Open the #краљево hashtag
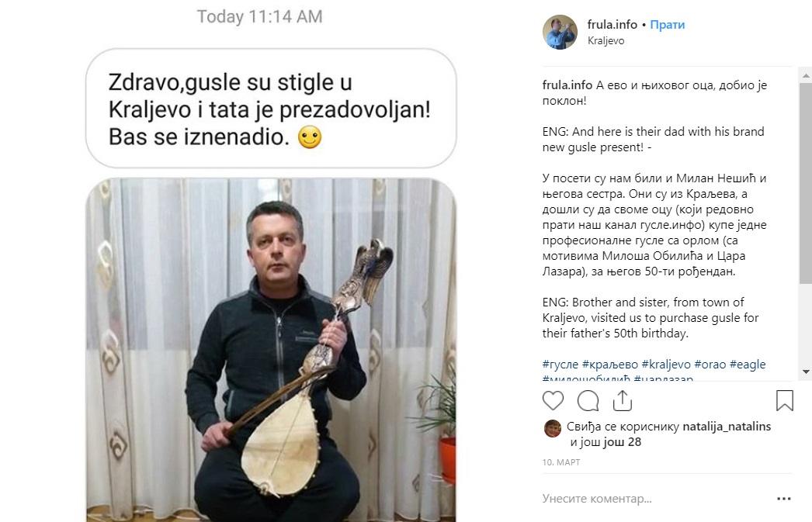This screenshot has height=522, width=812. [610, 365]
